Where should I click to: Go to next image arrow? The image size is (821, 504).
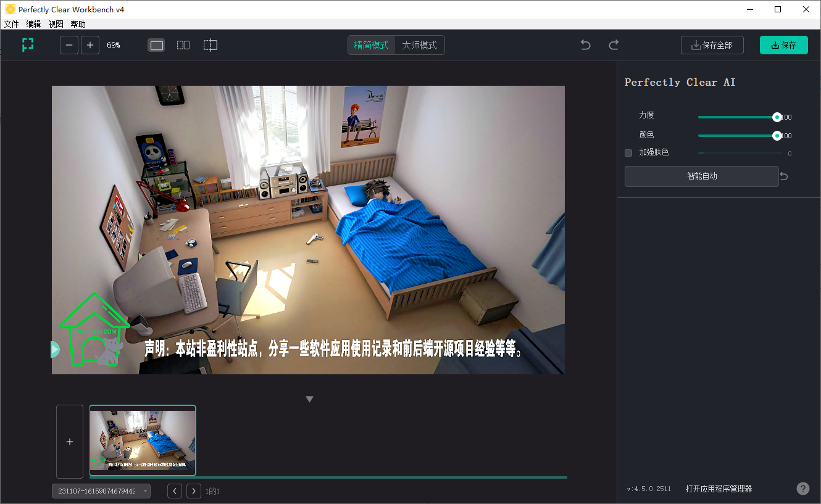(194, 491)
